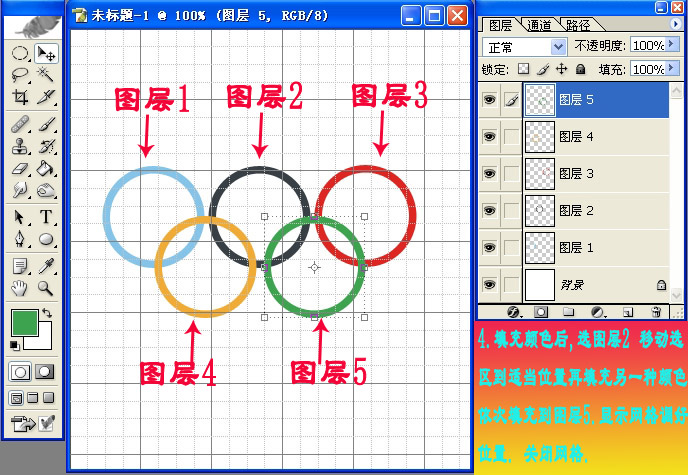Swap foreground and background colors
Viewport: 688px width, 475px height.
(47, 313)
